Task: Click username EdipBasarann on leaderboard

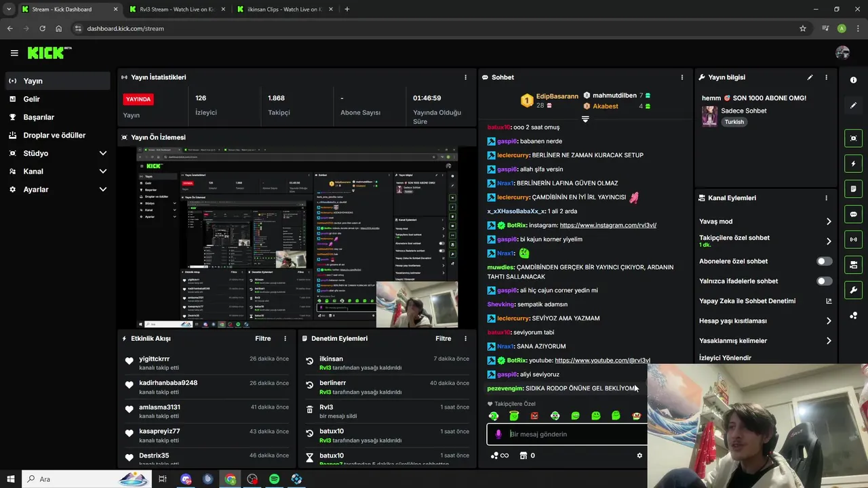Action: tap(557, 96)
